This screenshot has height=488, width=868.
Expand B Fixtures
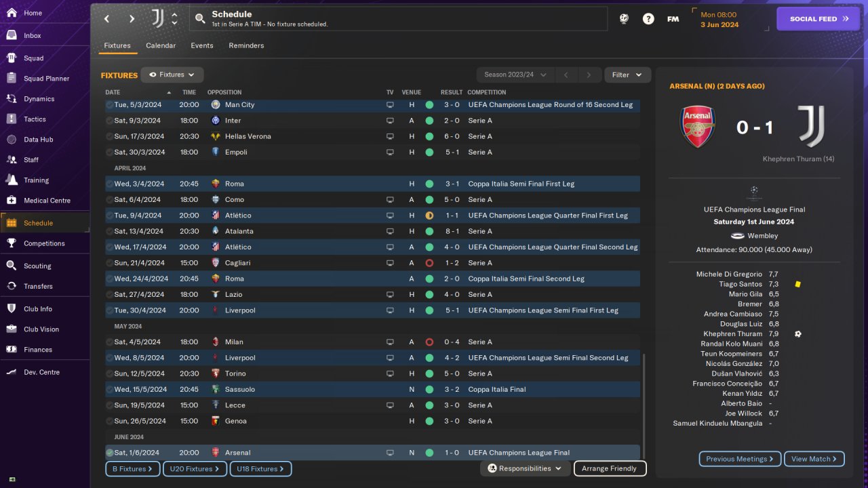133,468
